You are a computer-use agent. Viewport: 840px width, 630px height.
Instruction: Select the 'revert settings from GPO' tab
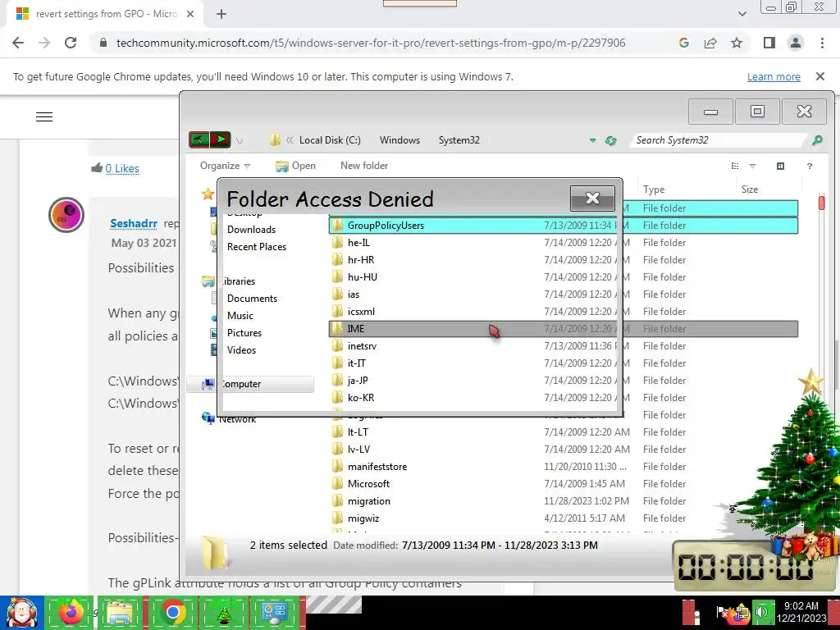tap(106, 14)
